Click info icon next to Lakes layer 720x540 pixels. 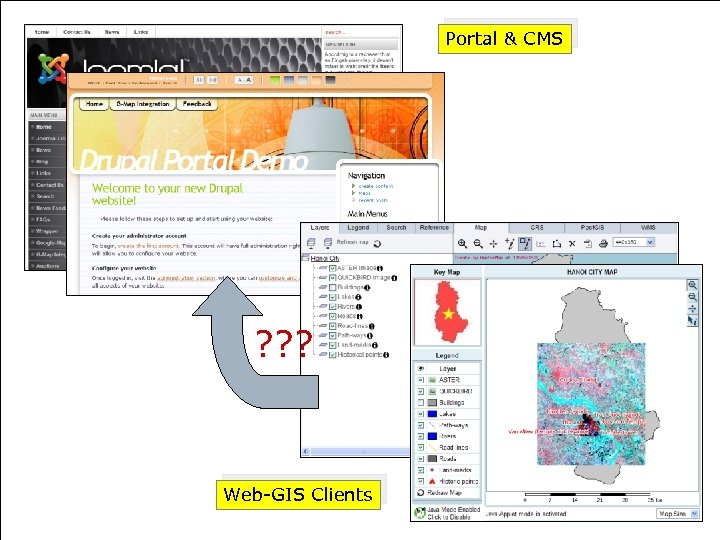coord(358,297)
